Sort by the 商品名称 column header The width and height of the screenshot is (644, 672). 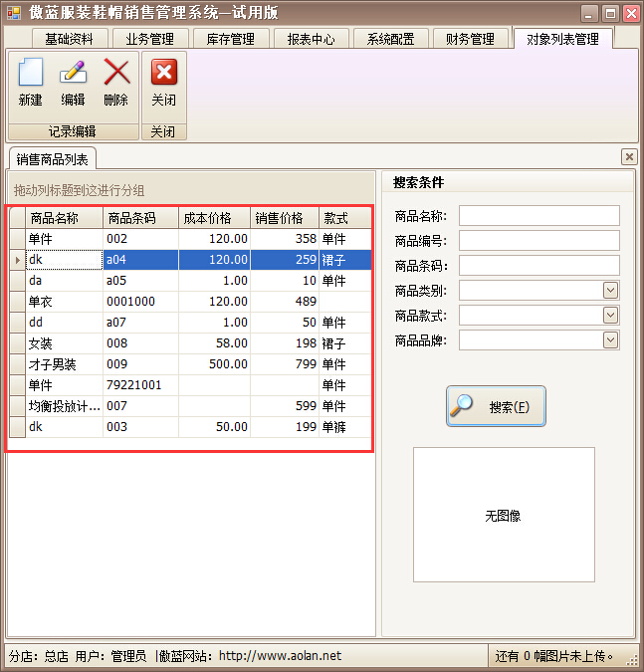[x=65, y=218]
